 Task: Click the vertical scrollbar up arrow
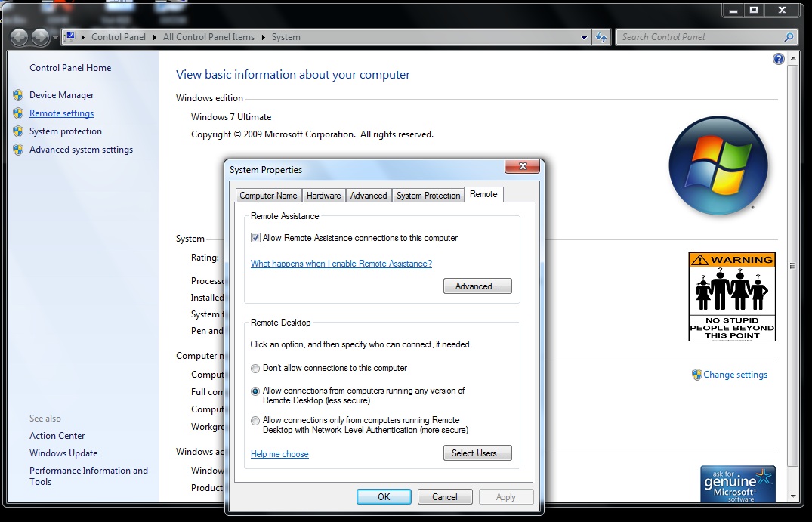[793, 59]
